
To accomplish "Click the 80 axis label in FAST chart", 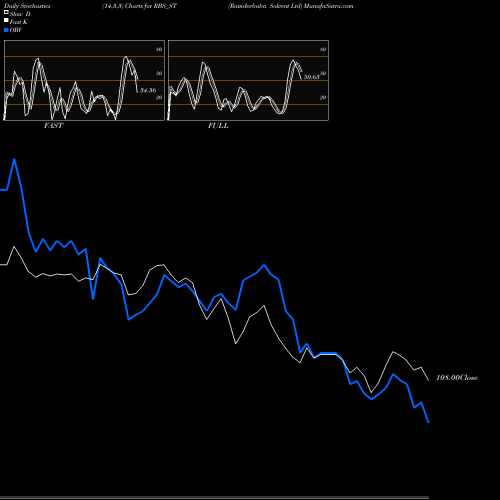I will tap(159, 49).
